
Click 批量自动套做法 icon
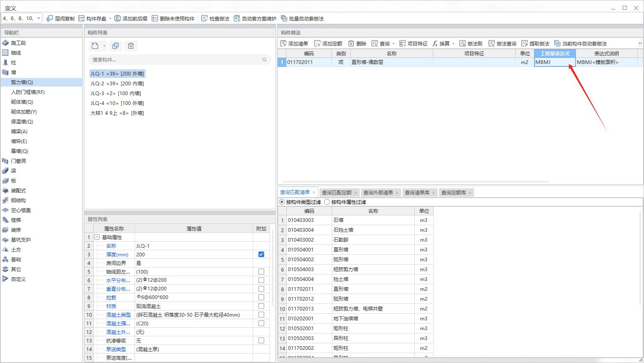(284, 18)
